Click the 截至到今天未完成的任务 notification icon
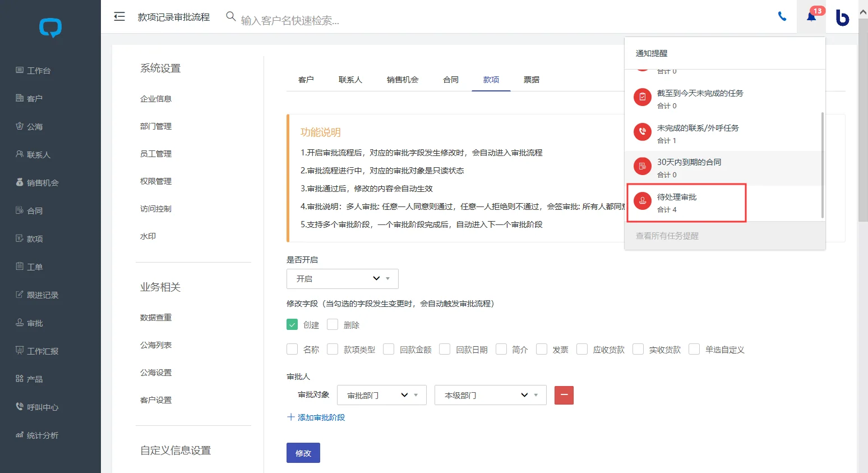The width and height of the screenshot is (868, 473). tap(643, 97)
